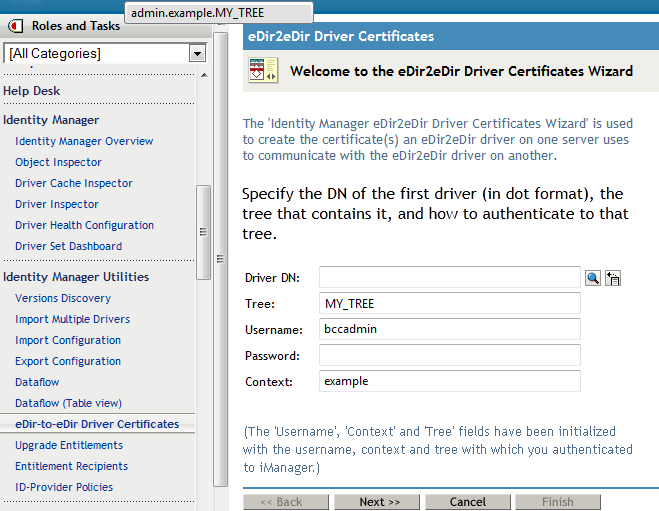Select eDir-to-eDir Driver Certificates task
659x511 pixels.
coord(97,424)
